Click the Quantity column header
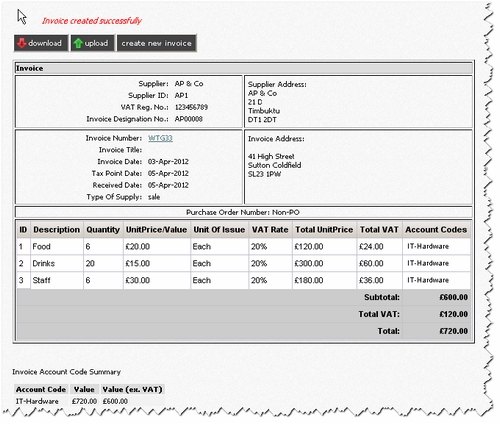Screen dimensions: 500x423 click(103, 230)
